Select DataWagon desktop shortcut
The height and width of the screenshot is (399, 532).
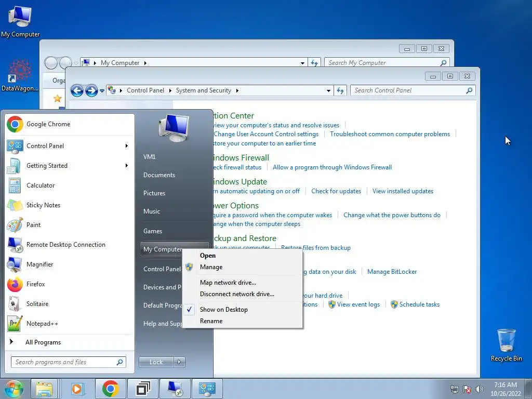tap(20, 76)
